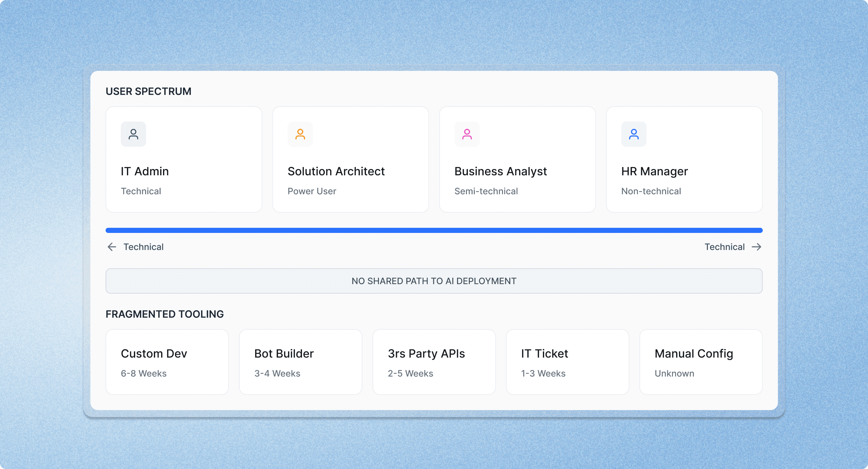
Task: Select the Solution Architect card
Action: (350, 159)
